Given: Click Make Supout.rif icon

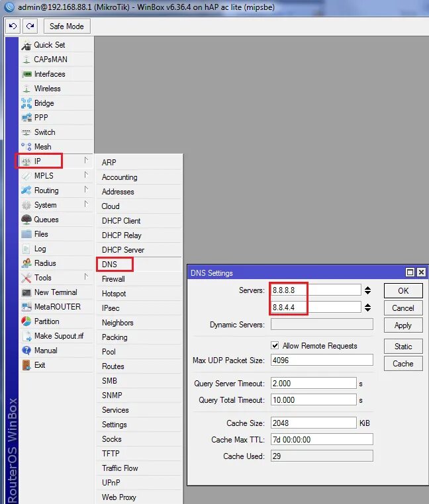Looking at the screenshot, I should click(x=26, y=336).
